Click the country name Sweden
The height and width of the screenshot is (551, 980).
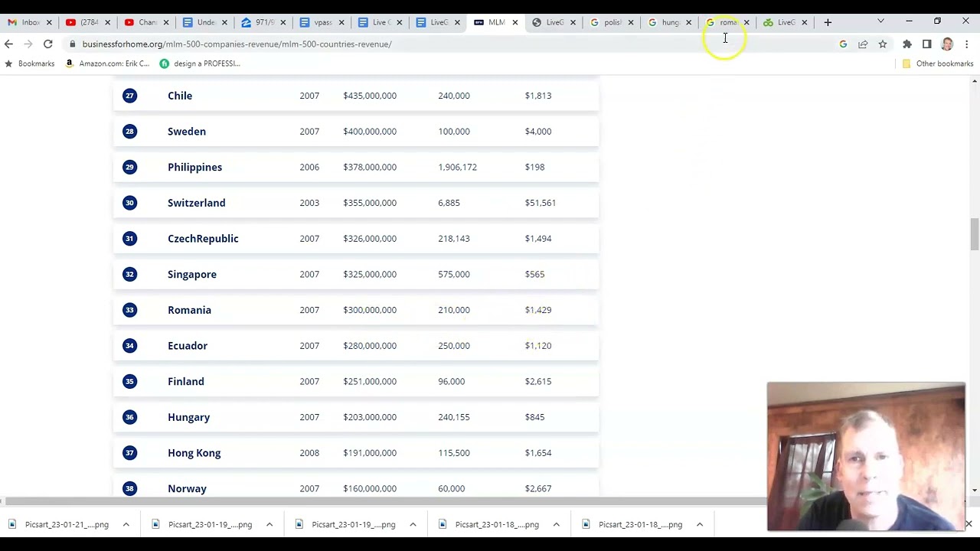click(x=187, y=132)
